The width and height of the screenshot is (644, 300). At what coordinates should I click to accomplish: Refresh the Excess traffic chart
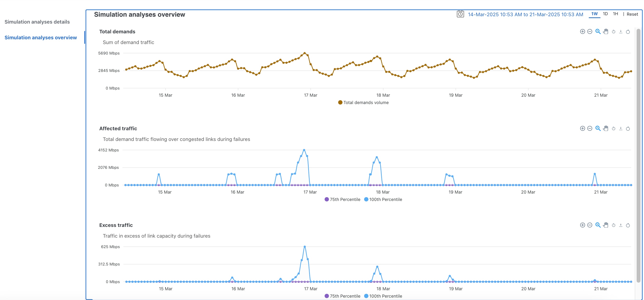pos(628,225)
